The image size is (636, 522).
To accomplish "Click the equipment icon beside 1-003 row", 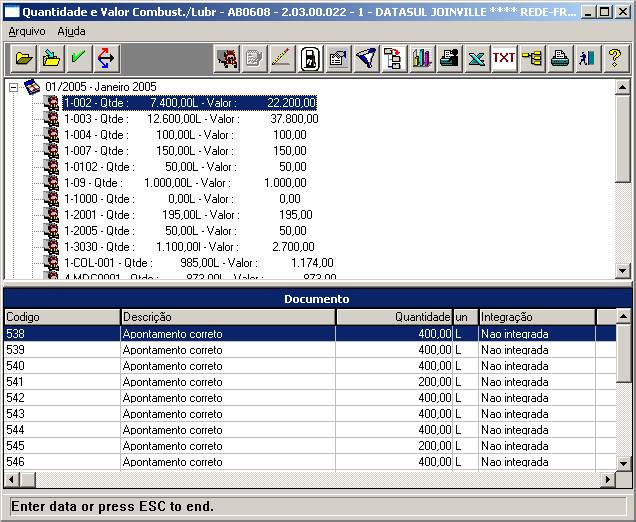I will [x=52, y=119].
